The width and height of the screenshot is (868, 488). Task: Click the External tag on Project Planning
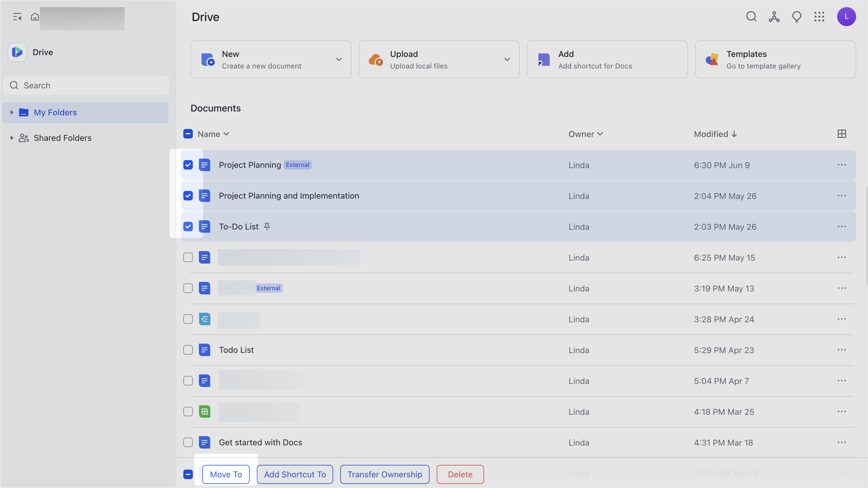click(x=298, y=165)
